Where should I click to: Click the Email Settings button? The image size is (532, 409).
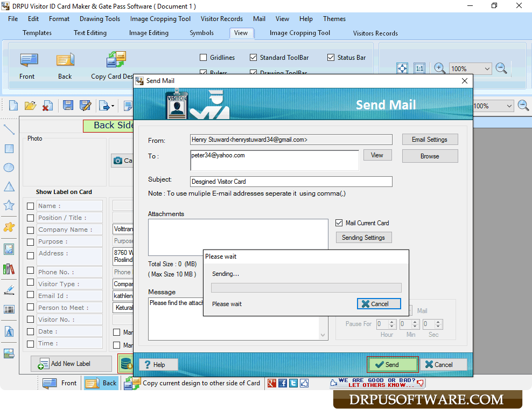coord(430,139)
